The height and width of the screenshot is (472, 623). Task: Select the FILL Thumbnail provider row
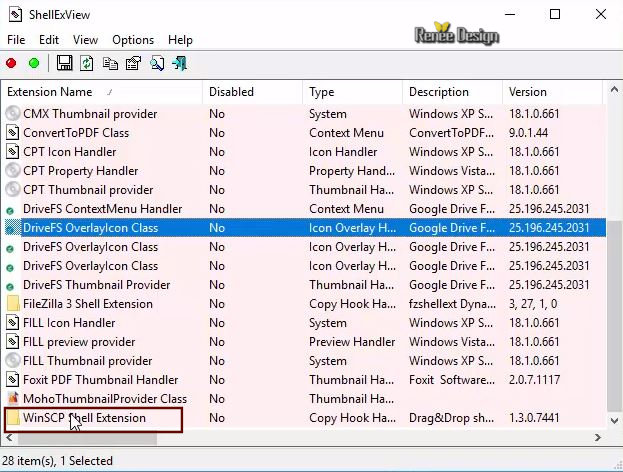click(x=305, y=361)
